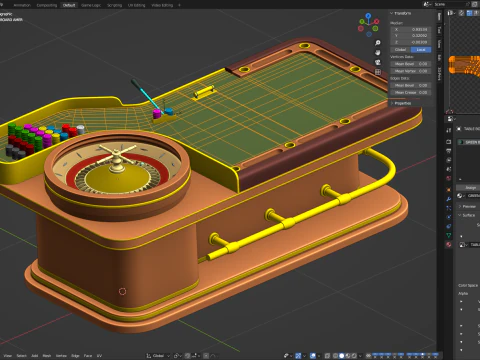The width and height of the screenshot is (480, 360).
Task: Open the Scene properties tab icon
Action: (x=449, y=169)
